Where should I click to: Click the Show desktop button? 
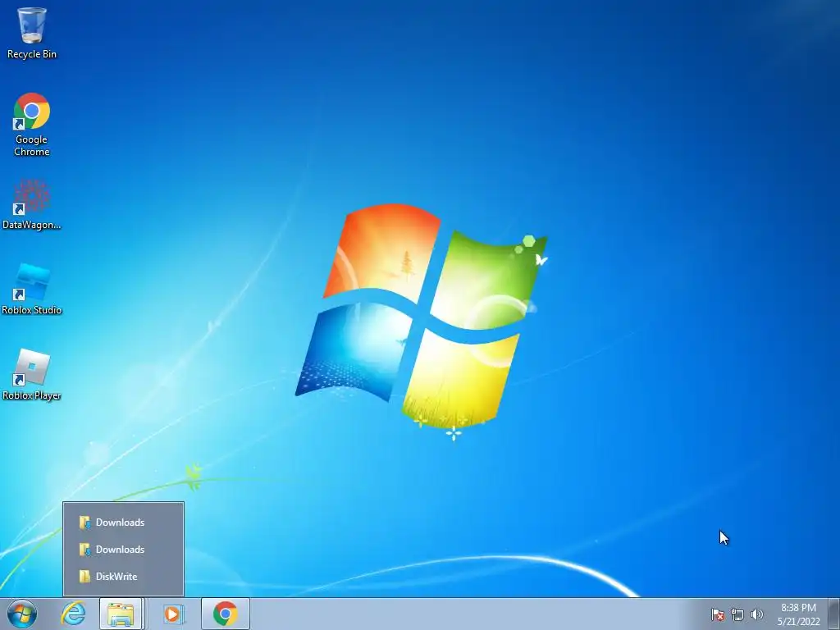click(x=833, y=614)
